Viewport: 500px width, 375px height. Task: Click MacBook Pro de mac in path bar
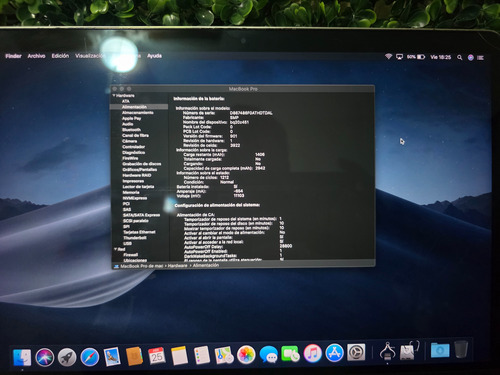pyautogui.click(x=142, y=266)
